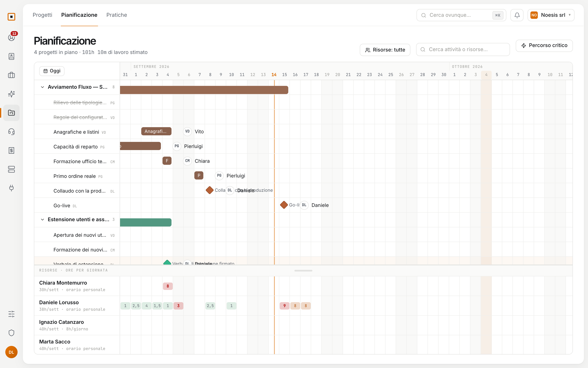Open Risorse: tutte filter
The image size is (588, 368).
coord(385,50)
